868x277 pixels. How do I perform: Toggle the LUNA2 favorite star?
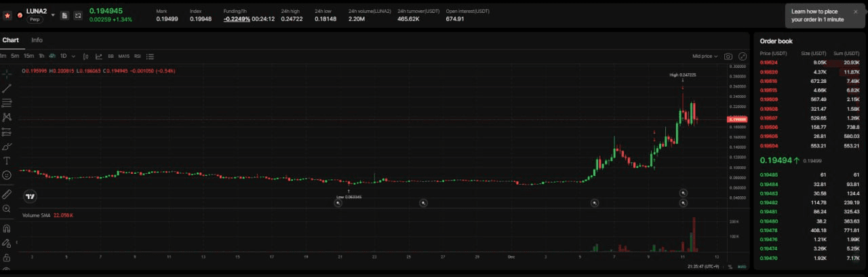pyautogui.click(x=7, y=15)
